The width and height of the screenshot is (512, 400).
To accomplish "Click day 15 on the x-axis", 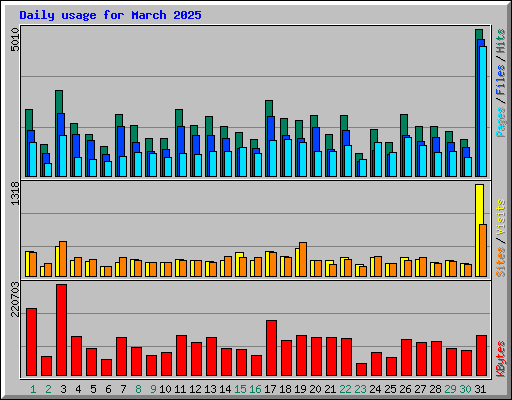I will click(x=240, y=389).
